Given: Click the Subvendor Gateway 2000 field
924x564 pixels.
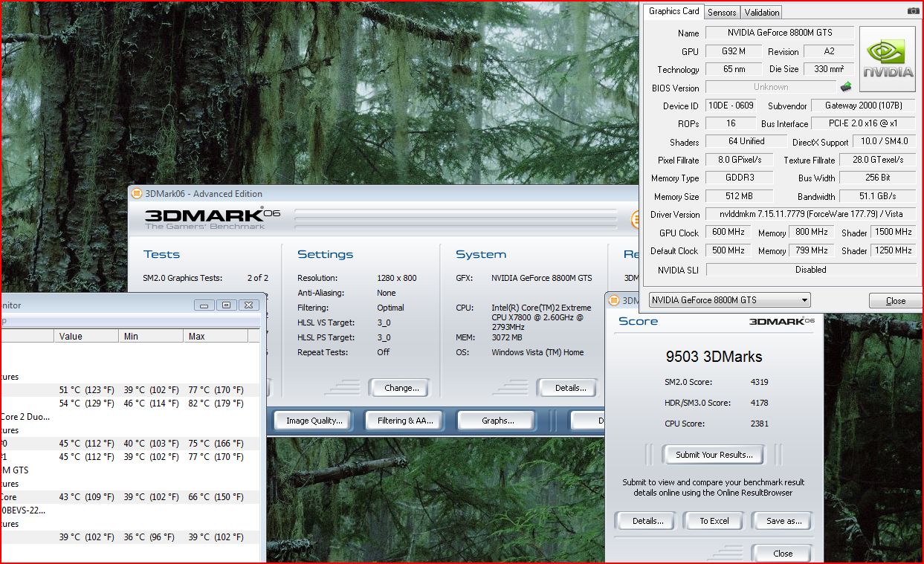Looking at the screenshot, I should pos(863,106).
